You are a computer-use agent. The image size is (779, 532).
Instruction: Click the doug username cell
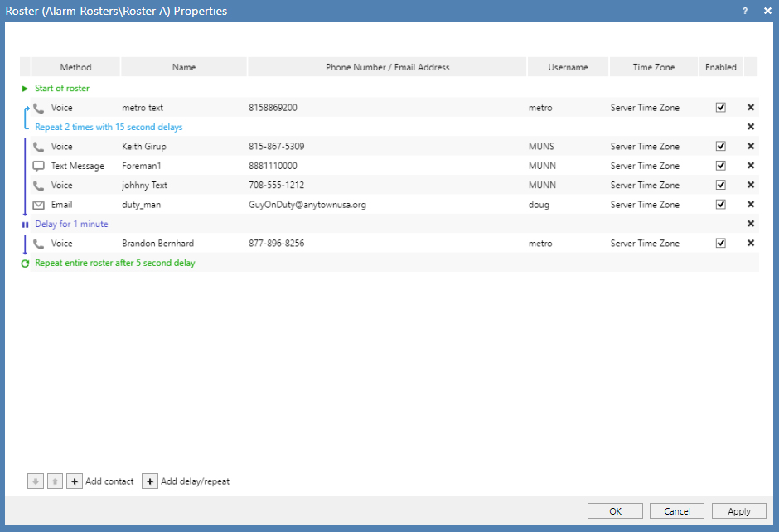coord(539,205)
